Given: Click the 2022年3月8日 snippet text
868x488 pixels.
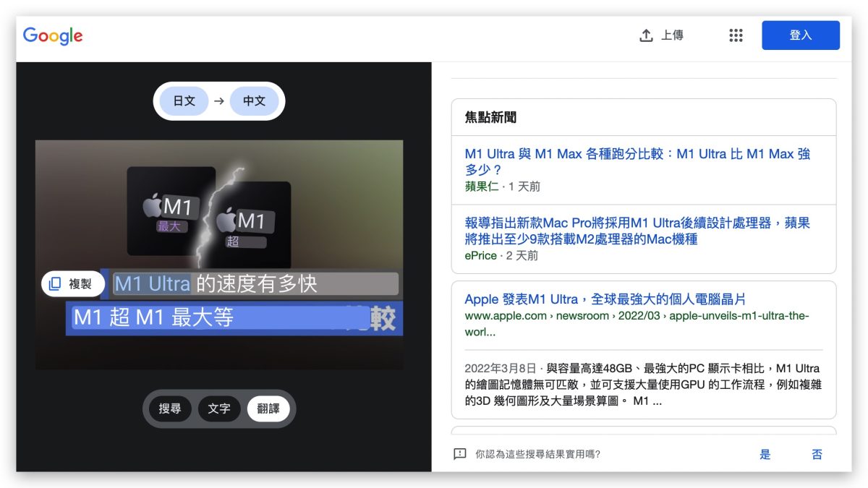Looking at the screenshot, I should [643, 385].
